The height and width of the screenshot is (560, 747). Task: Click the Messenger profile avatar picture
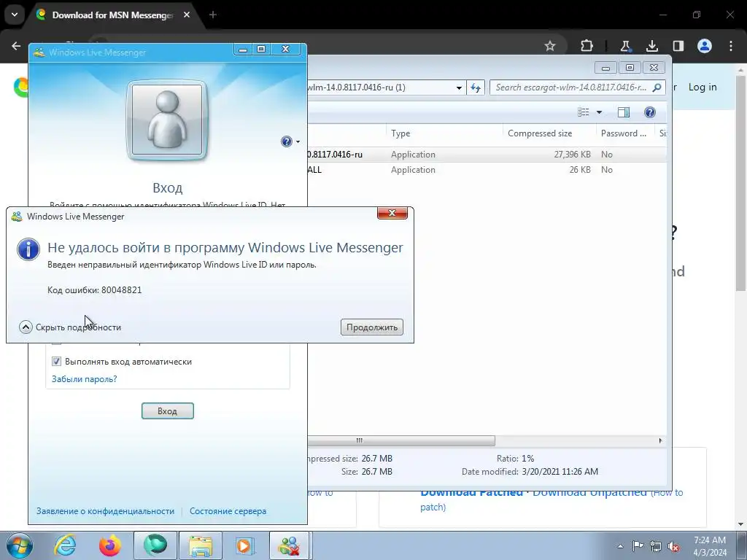tap(167, 120)
